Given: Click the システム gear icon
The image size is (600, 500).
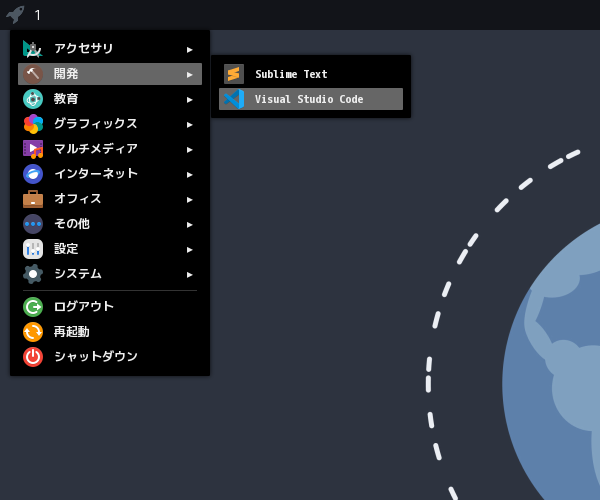Looking at the screenshot, I should click(x=33, y=274).
